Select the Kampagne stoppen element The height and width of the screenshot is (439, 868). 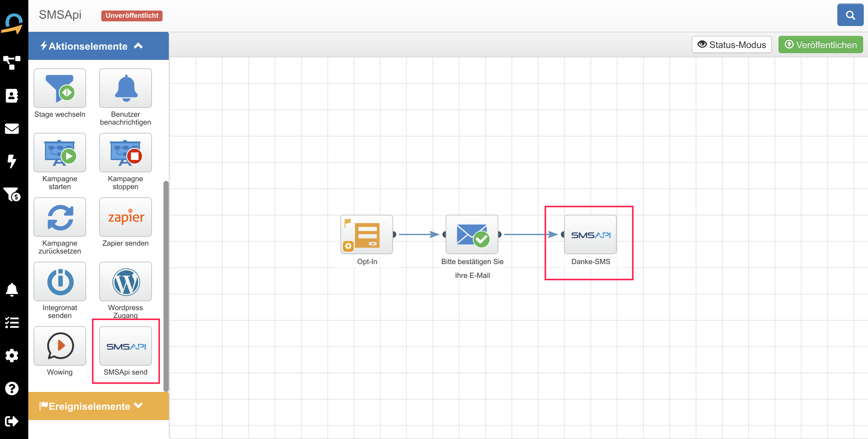coord(125,153)
